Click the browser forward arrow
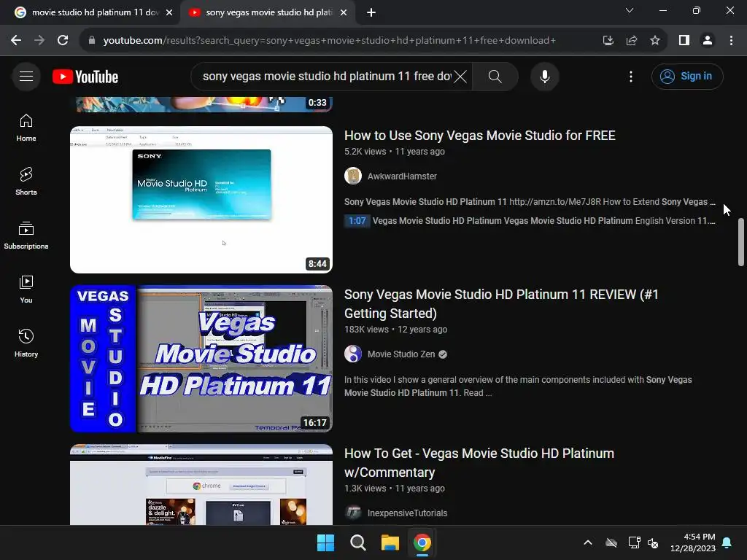 click(x=39, y=41)
